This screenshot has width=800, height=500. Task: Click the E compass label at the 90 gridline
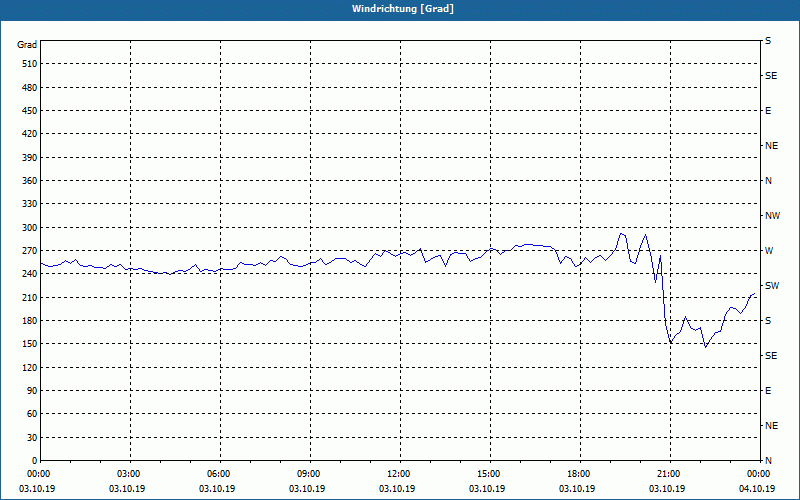click(768, 390)
